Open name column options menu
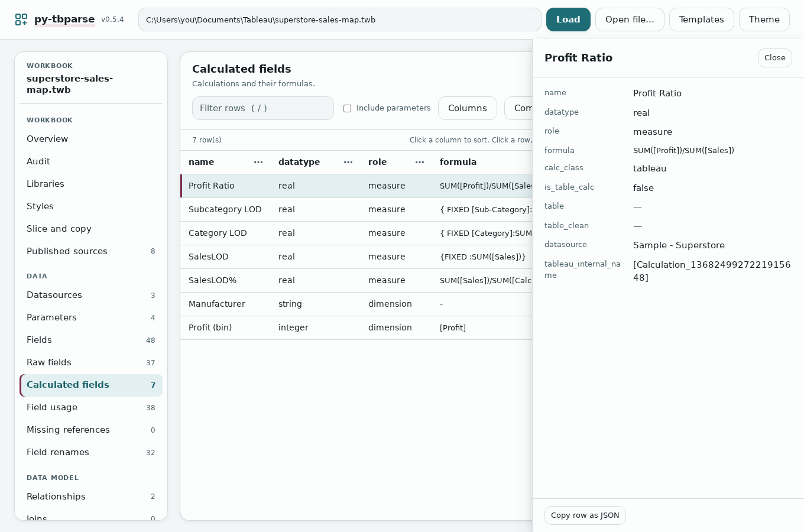Screen dimensions: 804x532 click(x=258, y=162)
